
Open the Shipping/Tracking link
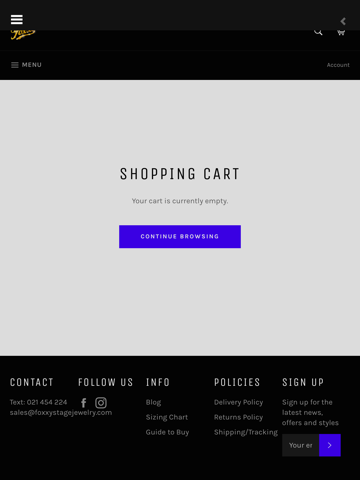pos(246,432)
